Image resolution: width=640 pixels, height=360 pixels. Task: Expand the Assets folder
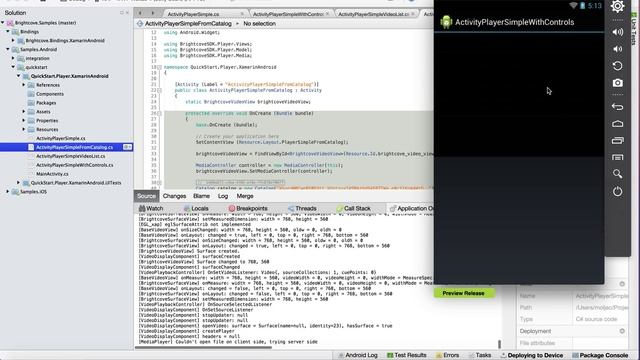point(24,111)
